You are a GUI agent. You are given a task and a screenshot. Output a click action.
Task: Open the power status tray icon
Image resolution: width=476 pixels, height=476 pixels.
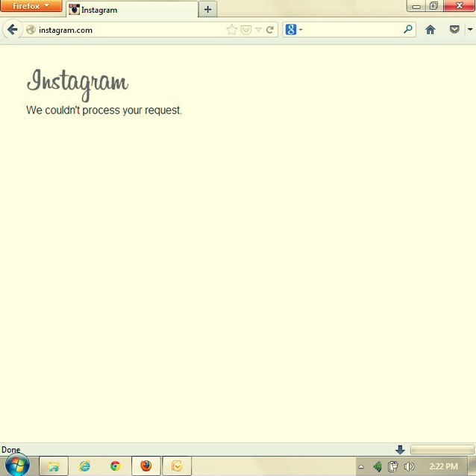(393, 466)
